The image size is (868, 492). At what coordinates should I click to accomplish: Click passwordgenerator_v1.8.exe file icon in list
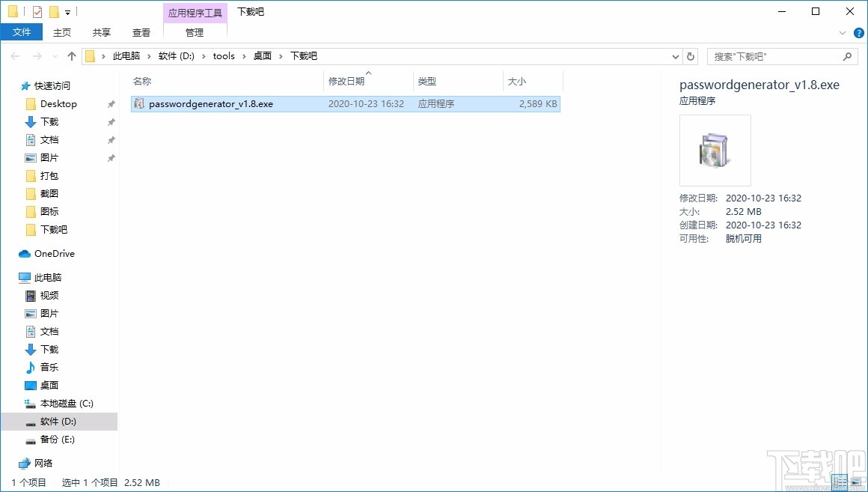pyautogui.click(x=139, y=103)
